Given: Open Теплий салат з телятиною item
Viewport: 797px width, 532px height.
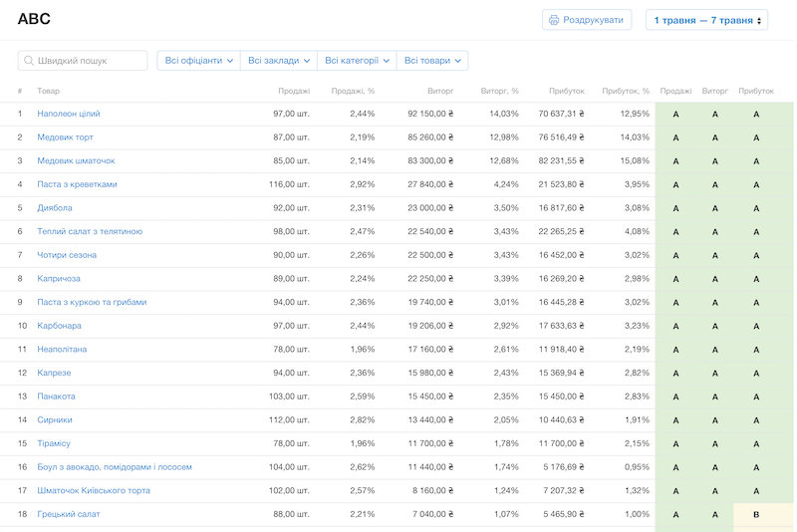Looking at the screenshot, I should tap(90, 231).
